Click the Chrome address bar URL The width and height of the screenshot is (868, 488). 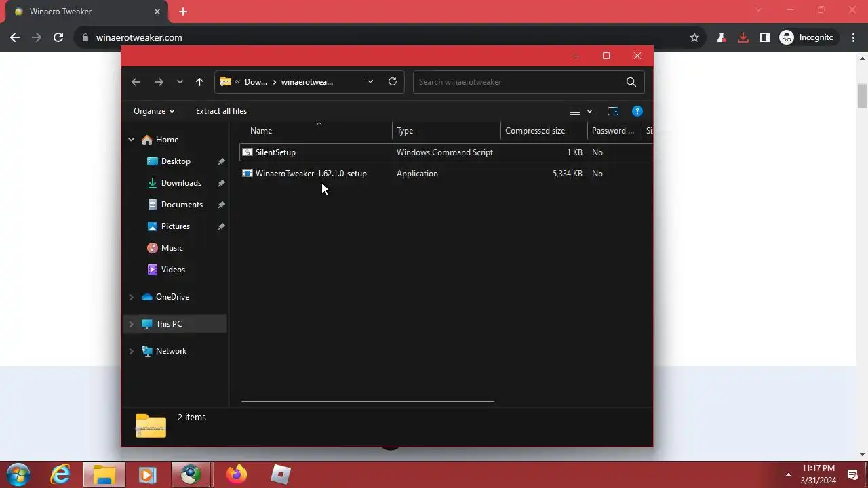[x=139, y=37]
